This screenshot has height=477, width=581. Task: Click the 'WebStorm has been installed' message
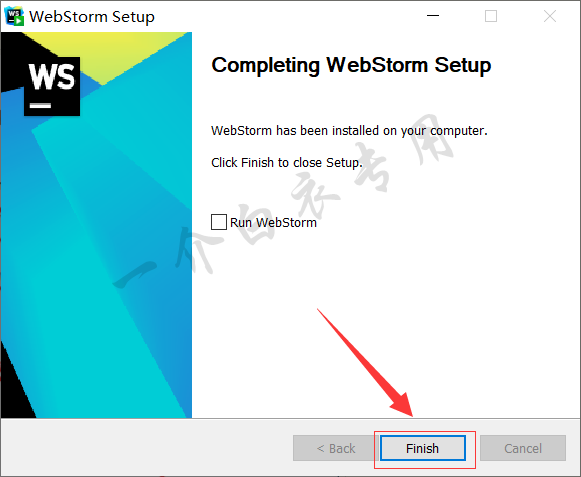click(349, 131)
